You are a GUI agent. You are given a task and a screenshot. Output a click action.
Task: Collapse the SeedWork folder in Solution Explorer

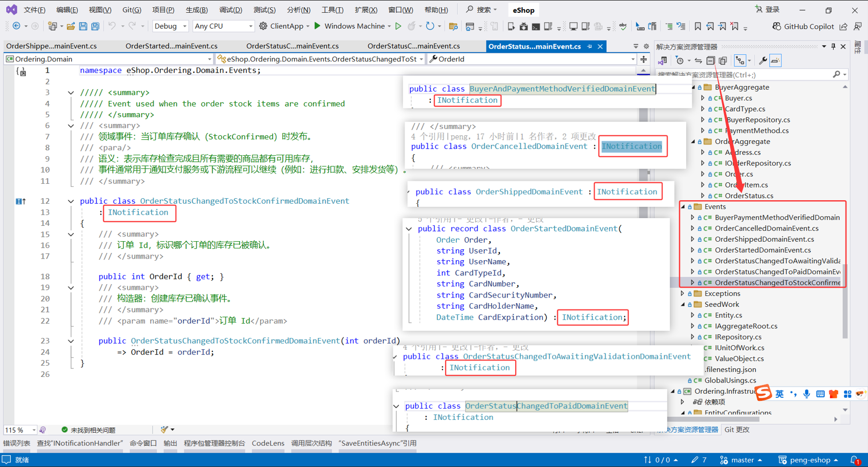pyautogui.click(x=683, y=305)
